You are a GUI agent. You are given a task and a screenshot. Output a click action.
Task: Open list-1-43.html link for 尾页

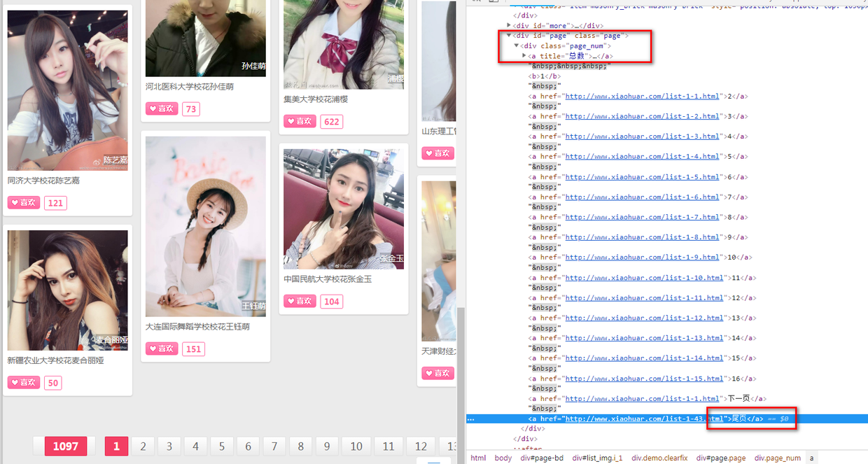click(644, 419)
